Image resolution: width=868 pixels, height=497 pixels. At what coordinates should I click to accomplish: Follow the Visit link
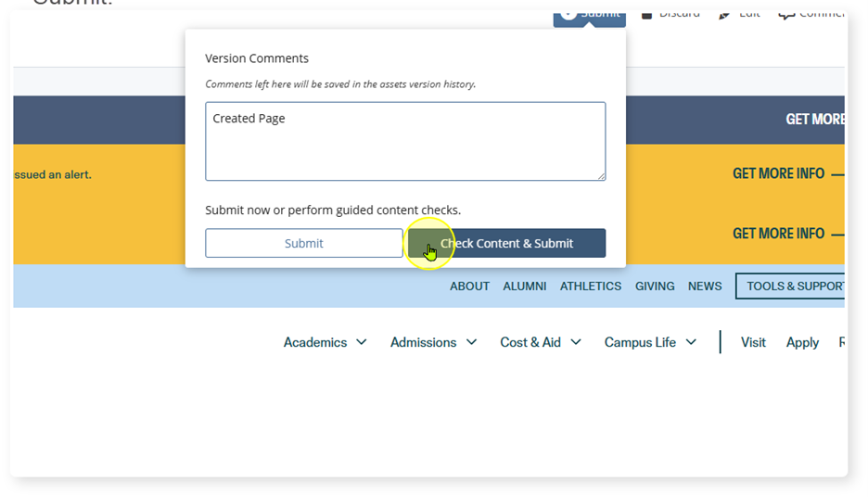[x=753, y=342]
